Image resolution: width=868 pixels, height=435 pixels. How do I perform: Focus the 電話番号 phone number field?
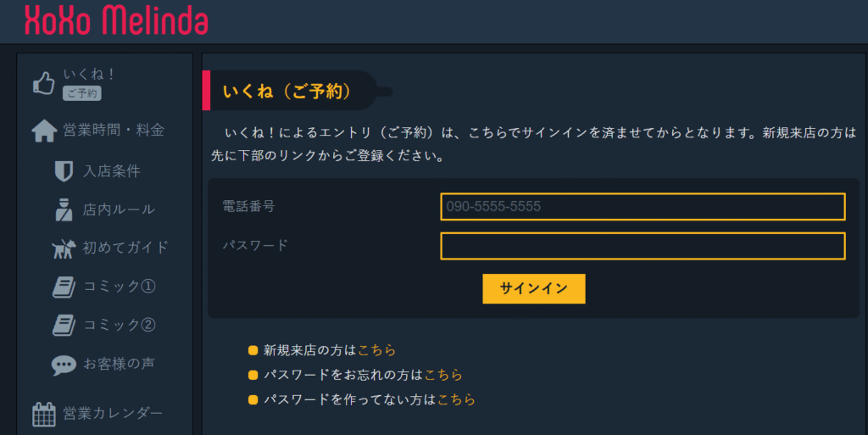[643, 207]
